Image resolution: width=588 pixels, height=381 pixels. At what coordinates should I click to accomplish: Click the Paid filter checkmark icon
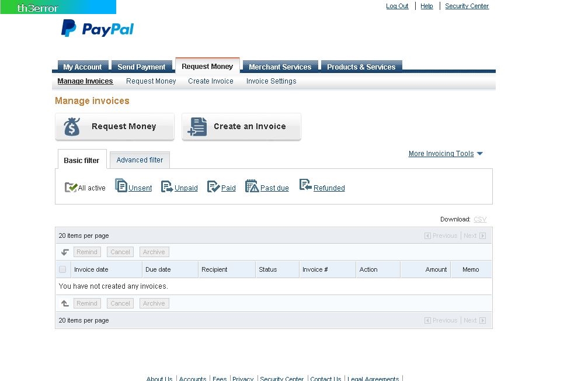pyautogui.click(x=213, y=186)
